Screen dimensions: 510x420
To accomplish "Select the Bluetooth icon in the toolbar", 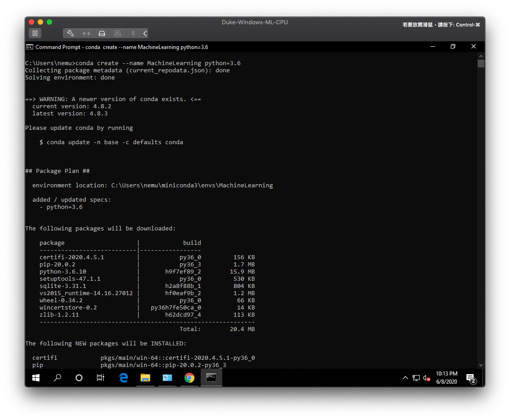I will 133,33.
